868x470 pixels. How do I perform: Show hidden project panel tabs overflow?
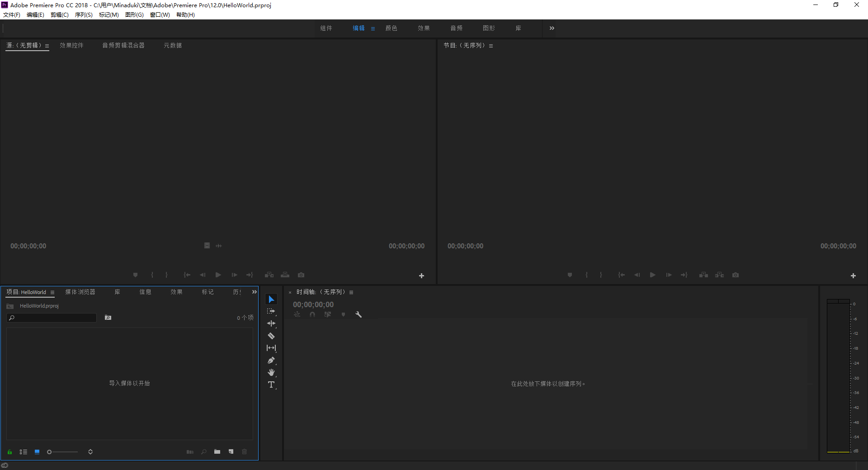click(x=255, y=292)
